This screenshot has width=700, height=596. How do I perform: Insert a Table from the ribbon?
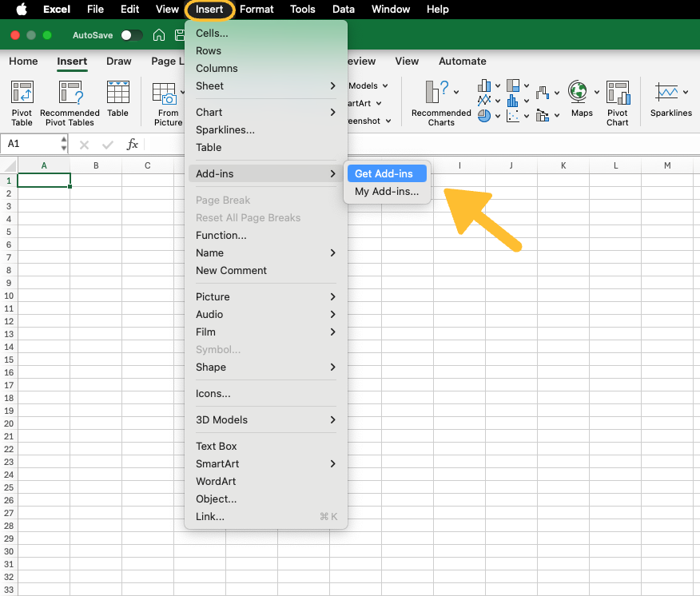pos(117,100)
